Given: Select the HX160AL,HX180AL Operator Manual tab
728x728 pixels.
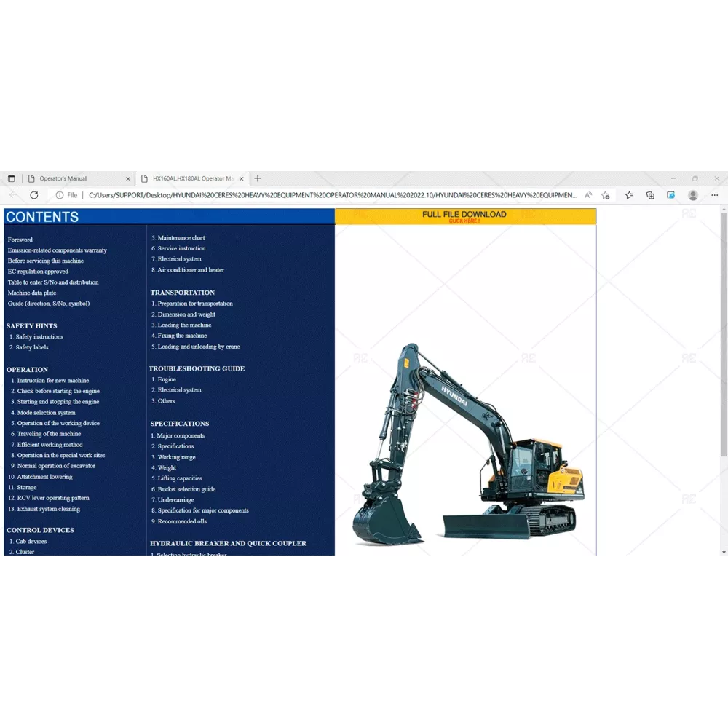Looking at the screenshot, I should (191, 178).
